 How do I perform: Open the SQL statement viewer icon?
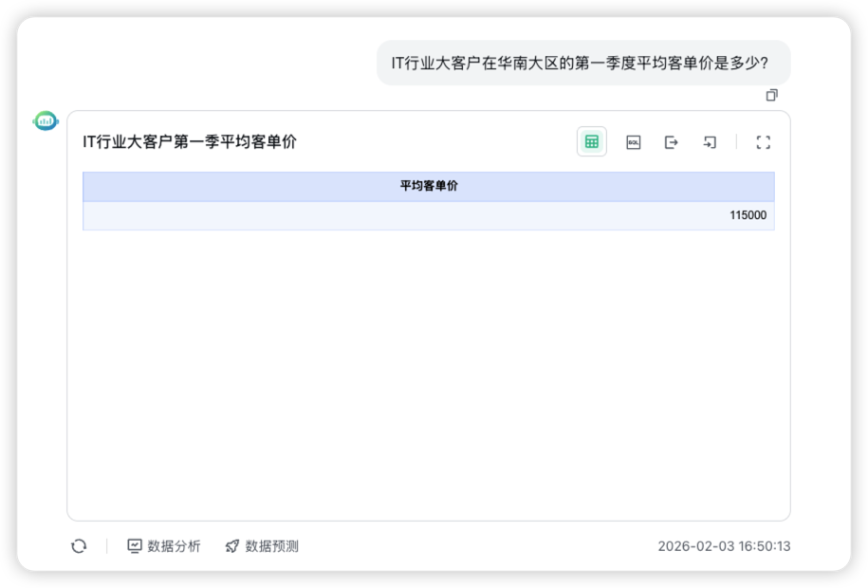(x=633, y=141)
